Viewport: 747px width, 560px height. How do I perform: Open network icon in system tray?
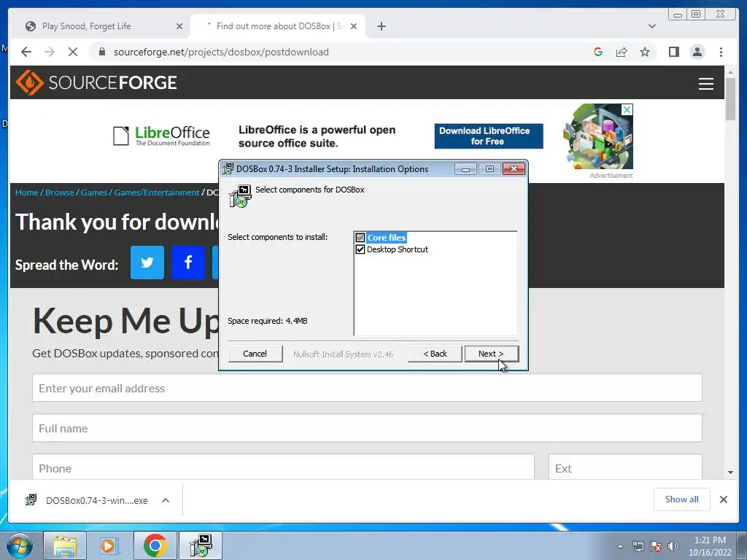(638, 546)
